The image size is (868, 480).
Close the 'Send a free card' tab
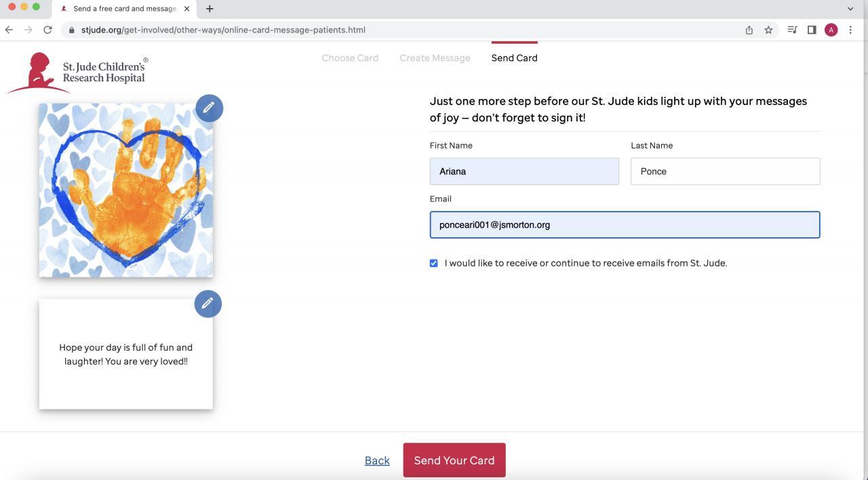pos(186,9)
